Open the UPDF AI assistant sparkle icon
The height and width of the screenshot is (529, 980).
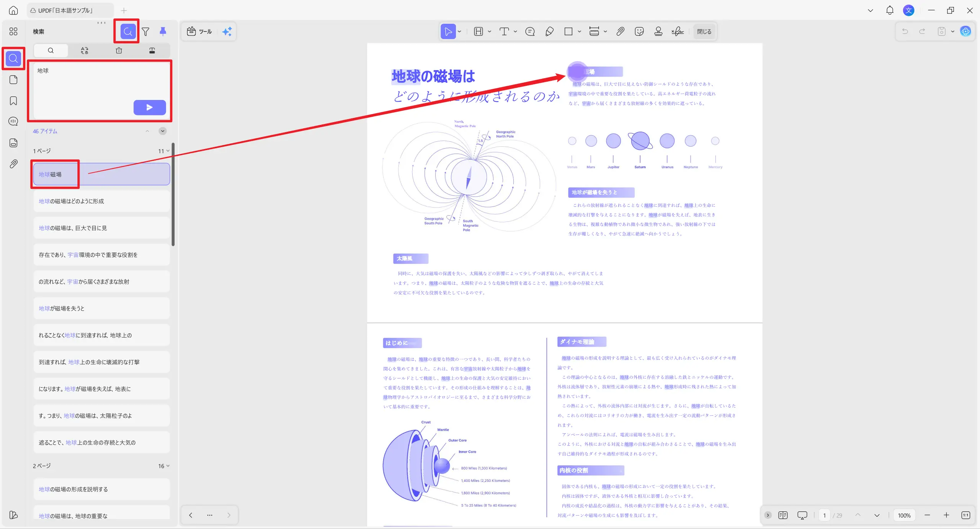tap(227, 31)
